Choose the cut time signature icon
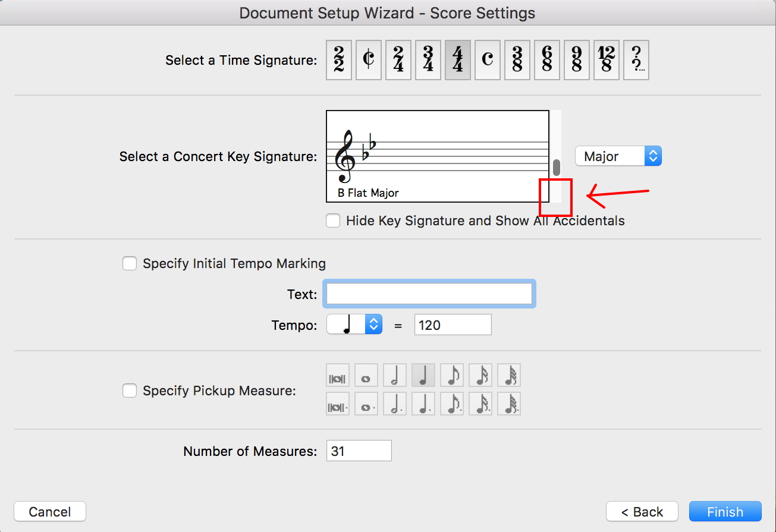This screenshot has height=532, width=776. (x=369, y=60)
